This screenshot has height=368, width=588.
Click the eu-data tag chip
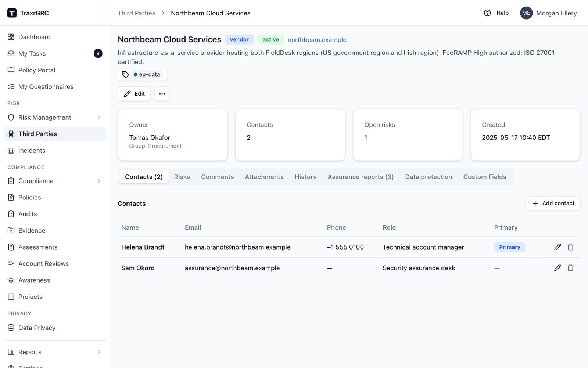(x=147, y=74)
